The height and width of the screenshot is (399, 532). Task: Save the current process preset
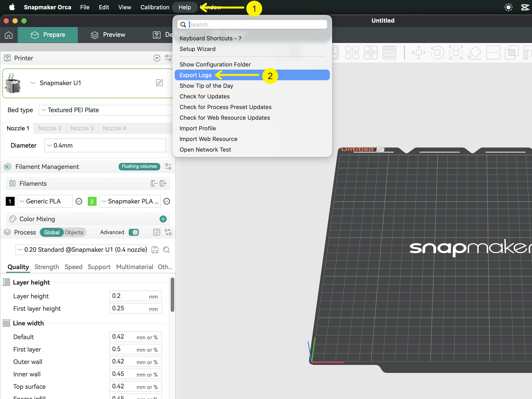click(x=155, y=250)
